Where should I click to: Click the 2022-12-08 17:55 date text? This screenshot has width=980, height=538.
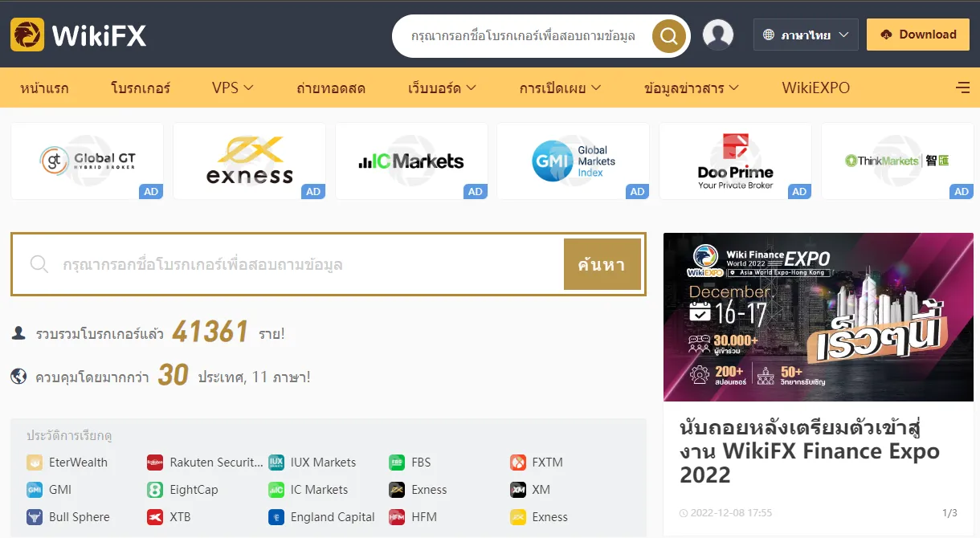731,512
